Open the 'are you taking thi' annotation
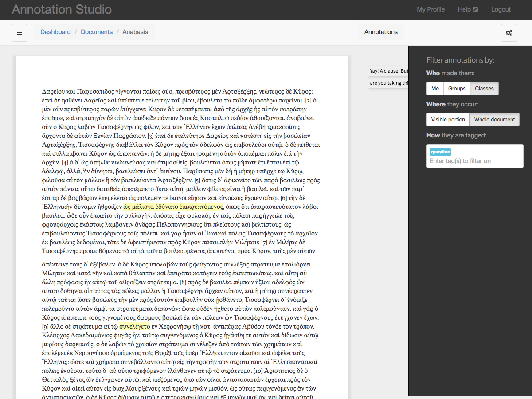The width and height of the screenshot is (532, 399). tap(388, 83)
